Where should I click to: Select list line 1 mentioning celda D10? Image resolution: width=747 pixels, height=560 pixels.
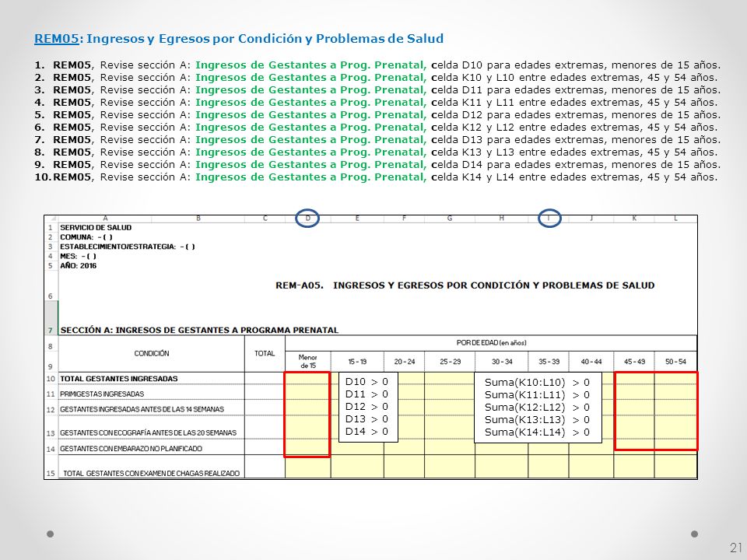pos(377,65)
